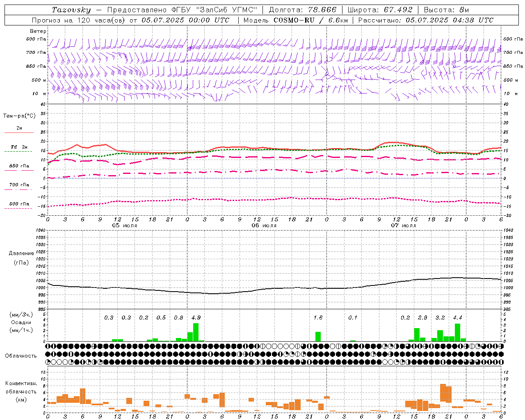525x420 pixels.
Task: Click the Ветер label left of wind panel
Action: 38,31
